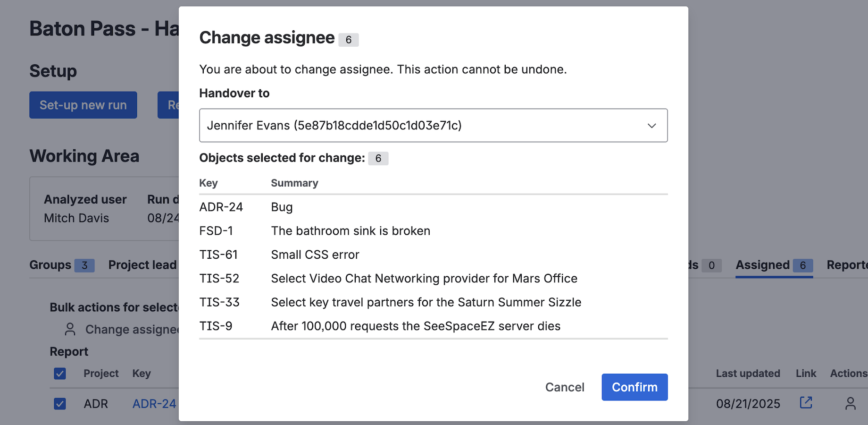Image resolution: width=868 pixels, height=425 pixels.
Task: Click the person icon in the Actions column
Action: point(850,403)
